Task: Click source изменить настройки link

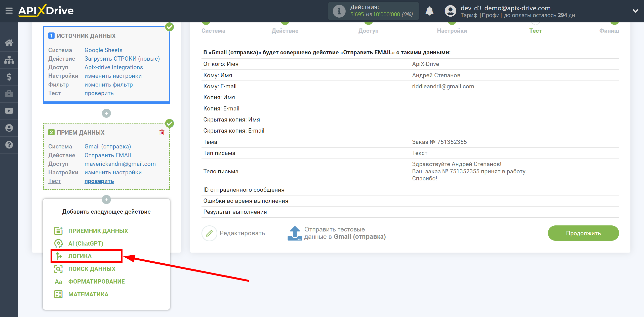Action: [x=113, y=76]
